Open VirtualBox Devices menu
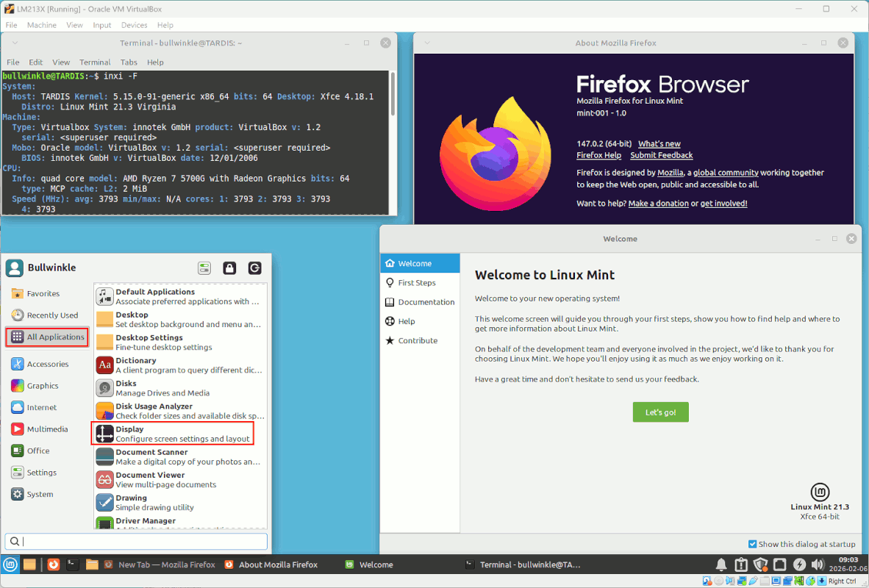Screen dimensions: 869x588 pos(134,25)
